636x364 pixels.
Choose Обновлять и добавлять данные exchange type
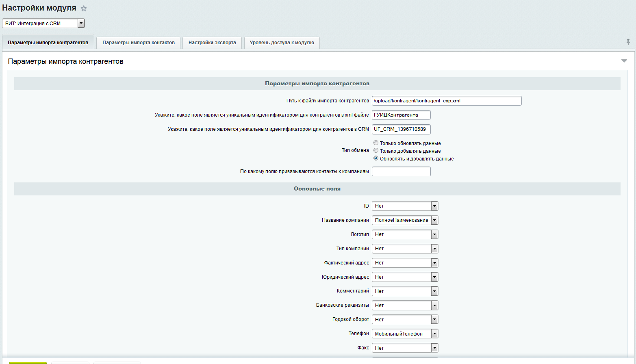[376, 158]
